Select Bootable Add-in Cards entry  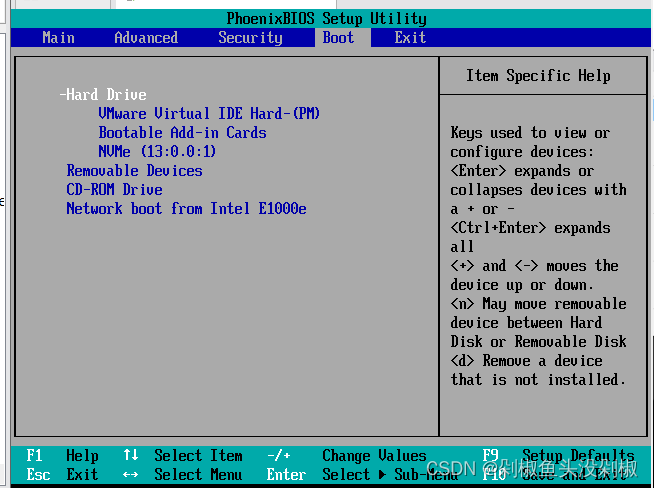coord(182,133)
